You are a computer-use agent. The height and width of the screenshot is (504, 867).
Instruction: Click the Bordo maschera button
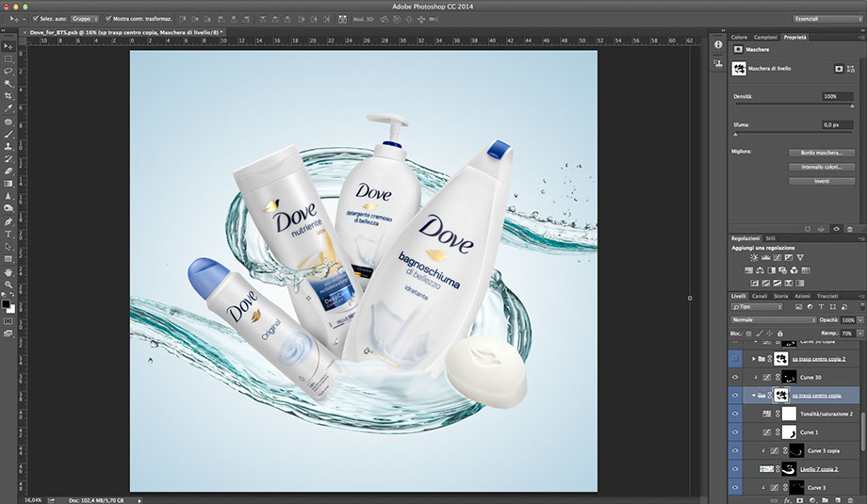click(821, 153)
